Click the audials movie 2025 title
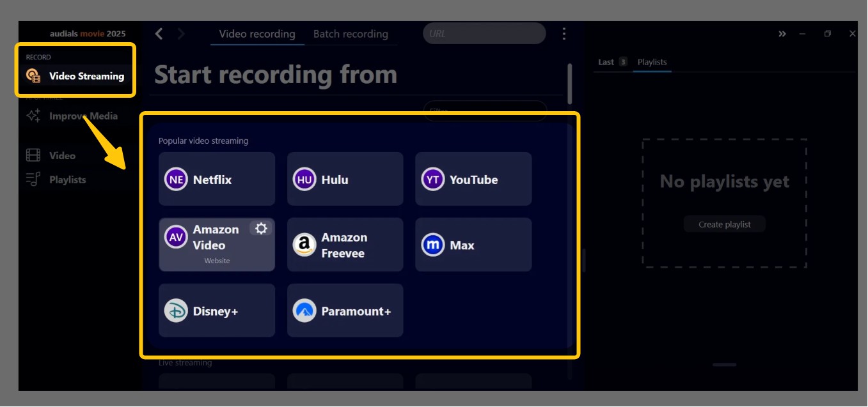Viewport: 868px width, 407px height. click(x=88, y=34)
